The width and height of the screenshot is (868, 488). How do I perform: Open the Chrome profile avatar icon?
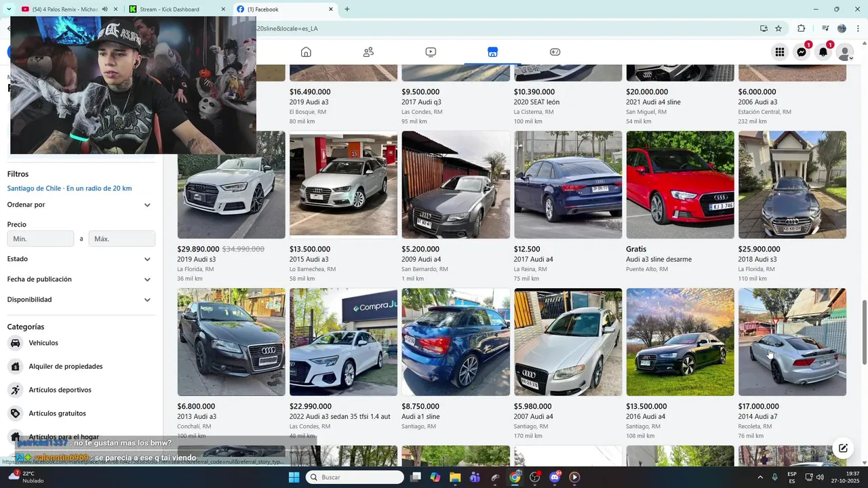click(x=842, y=28)
